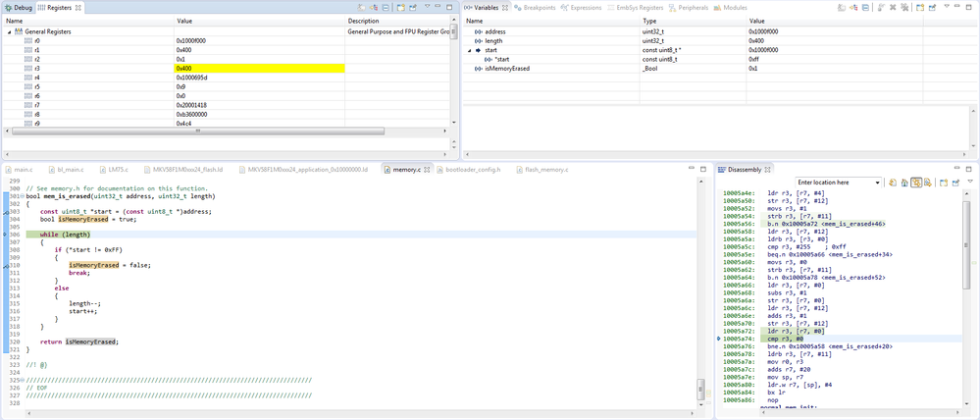Pin the Variables view to debug context
Viewport: 980px width, 420px height.
point(933,8)
